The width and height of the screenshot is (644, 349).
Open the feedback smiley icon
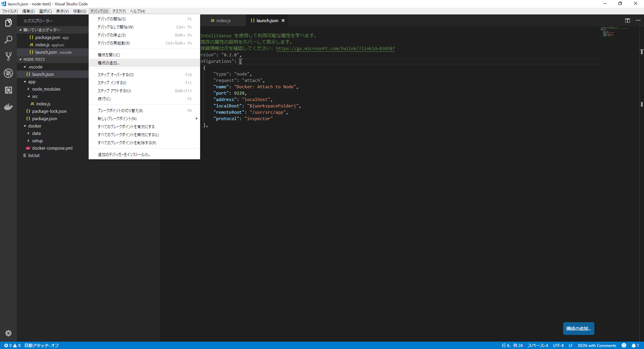[624, 346]
